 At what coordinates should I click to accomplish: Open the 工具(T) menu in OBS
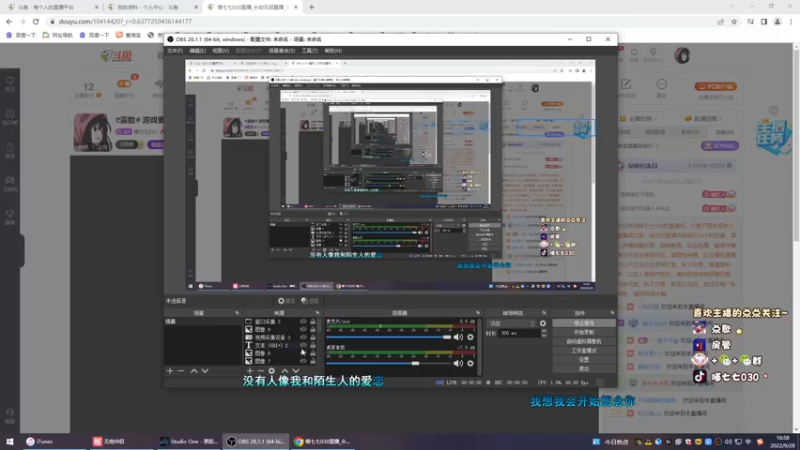[x=310, y=51]
